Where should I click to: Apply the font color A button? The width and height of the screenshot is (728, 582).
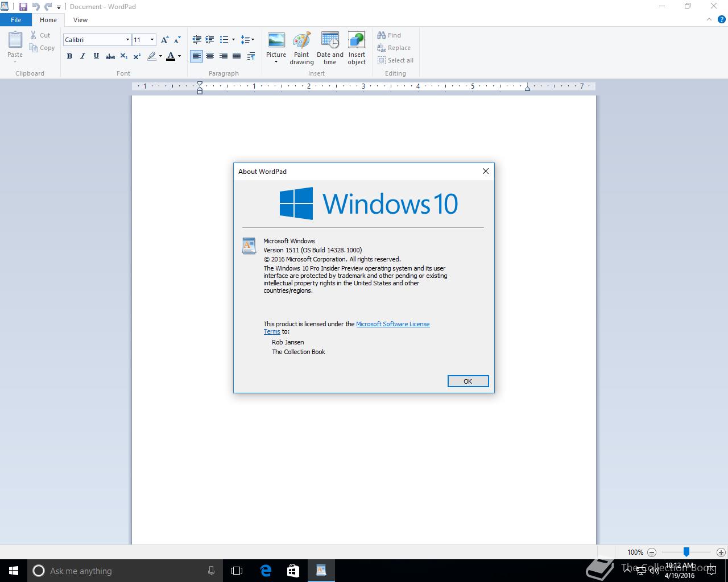(171, 56)
